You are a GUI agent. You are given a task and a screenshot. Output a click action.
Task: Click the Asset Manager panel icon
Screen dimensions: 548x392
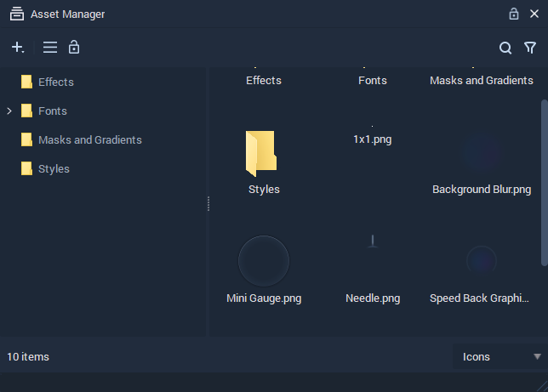17,14
